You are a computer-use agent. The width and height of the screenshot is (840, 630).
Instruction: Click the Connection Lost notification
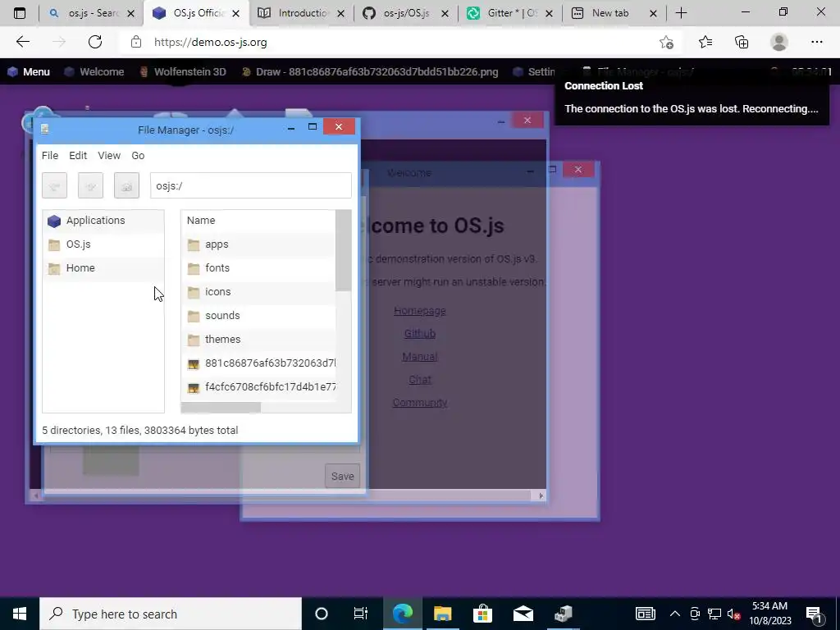[691, 98]
